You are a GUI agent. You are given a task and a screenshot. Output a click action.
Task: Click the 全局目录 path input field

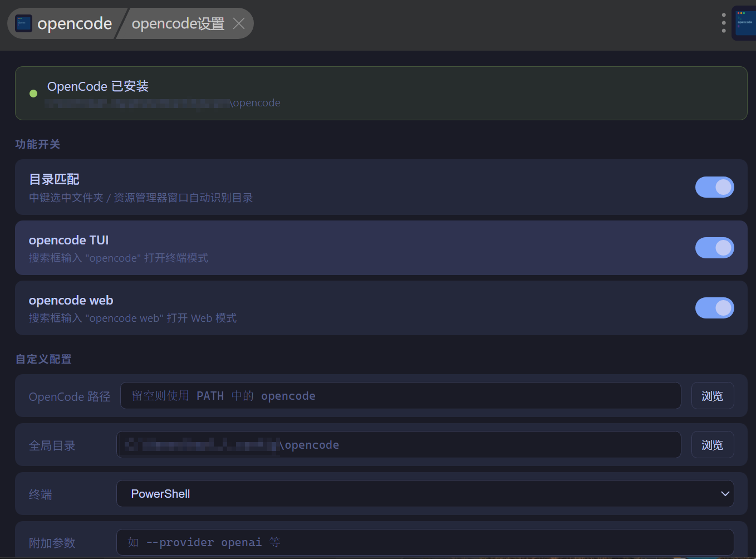399,445
